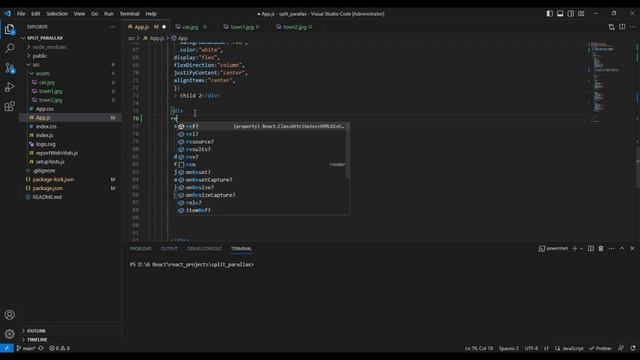Viewport: 640px width, 360px height.
Task: Open the File menu
Action: [21, 13]
